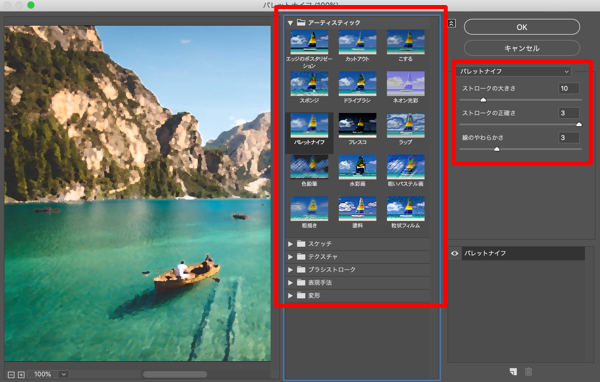Choose the こする filter thumbnail
Screen dimensions: 600x382
click(406, 42)
